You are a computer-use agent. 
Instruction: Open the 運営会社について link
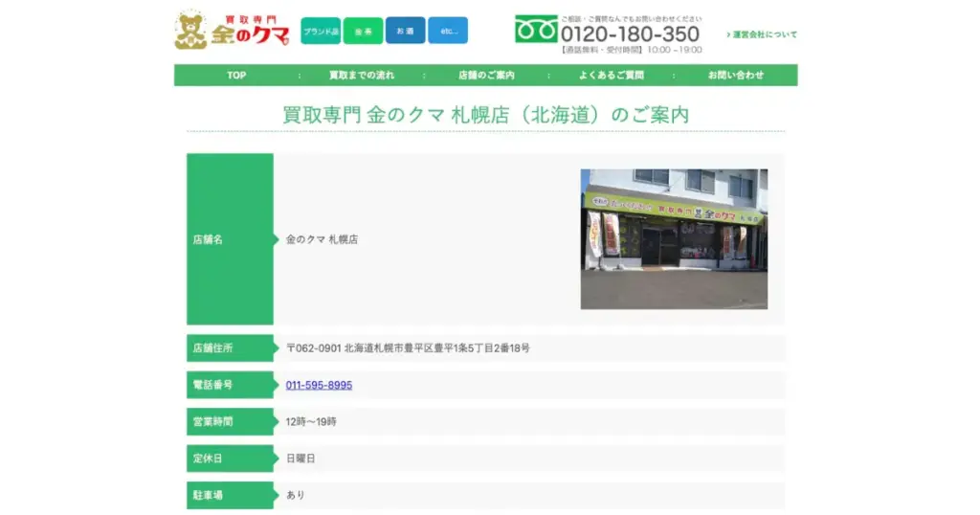point(762,34)
